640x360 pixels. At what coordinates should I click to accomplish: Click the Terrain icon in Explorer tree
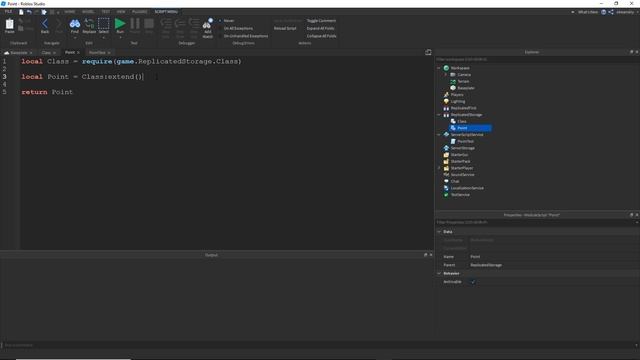(453, 81)
